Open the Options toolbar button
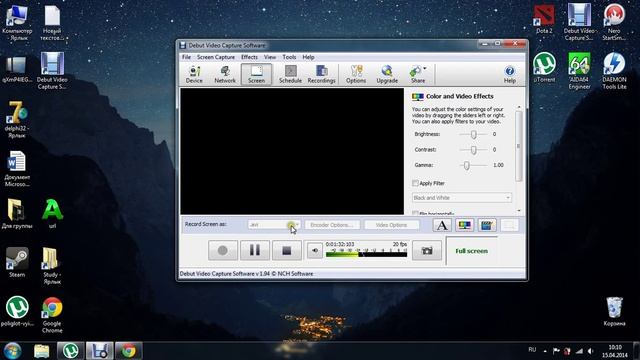The width and height of the screenshot is (640, 360). [x=356, y=74]
